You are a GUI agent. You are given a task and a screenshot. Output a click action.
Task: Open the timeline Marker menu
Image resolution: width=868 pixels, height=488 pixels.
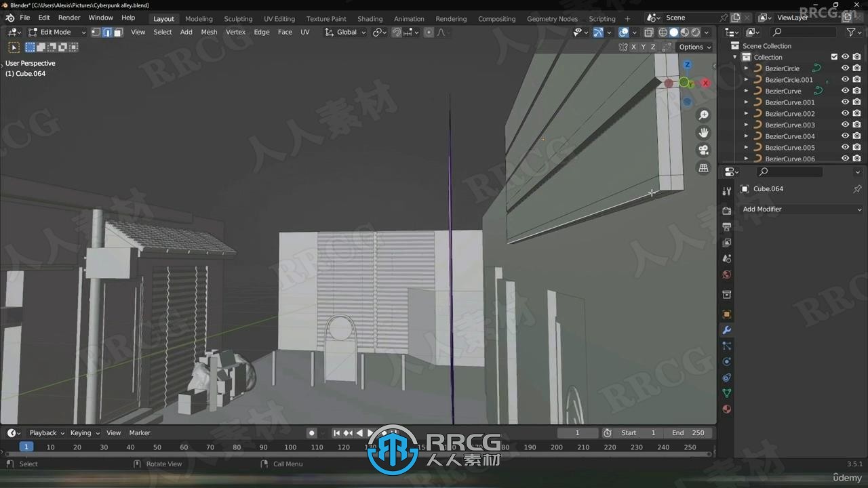click(x=140, y=432)
